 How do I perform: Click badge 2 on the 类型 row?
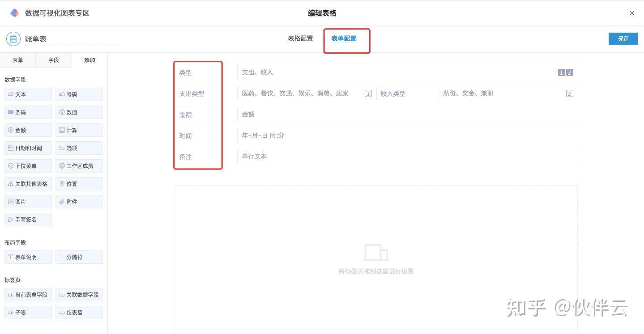tap(569, 72)
